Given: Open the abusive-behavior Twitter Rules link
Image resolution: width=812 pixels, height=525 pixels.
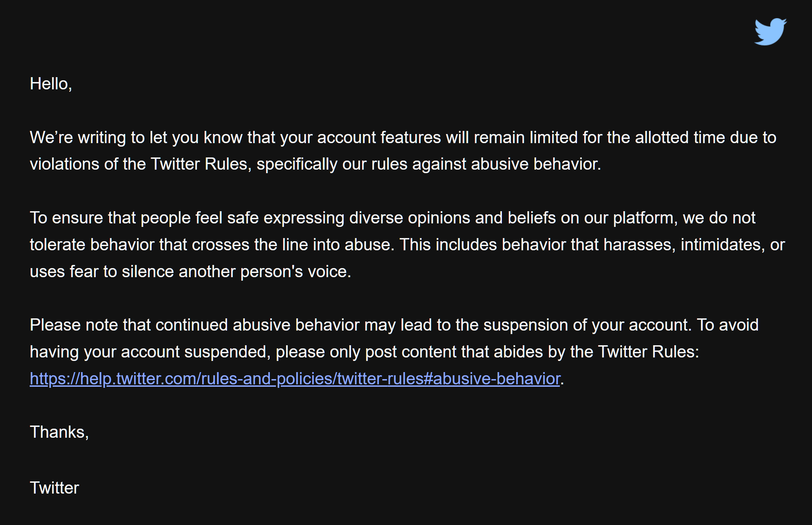Looking at the screenshot, I should [x=295, y=379].
